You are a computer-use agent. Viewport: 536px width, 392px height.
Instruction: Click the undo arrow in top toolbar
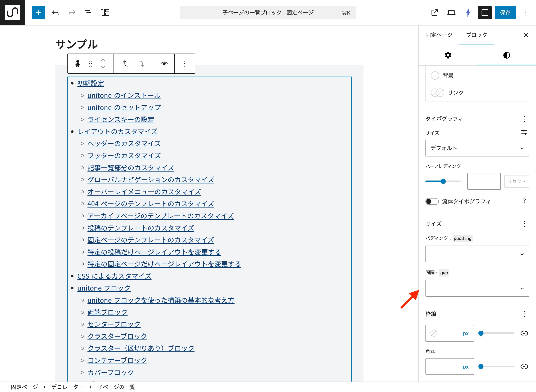55,13
